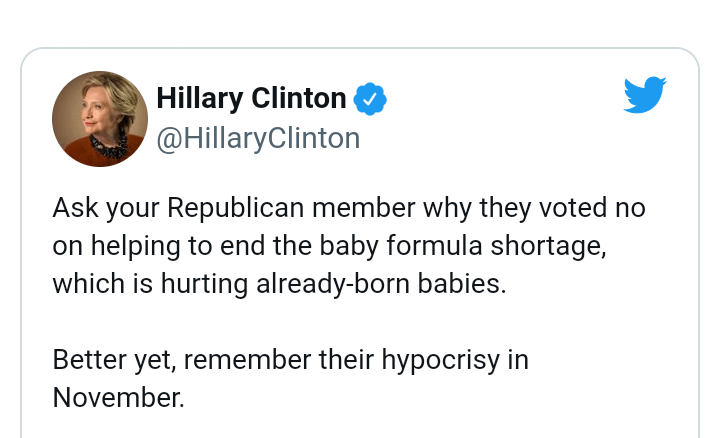Click "Better yet" starting the second paragraph
Viewport: 705px width, 438px height.
click(x=114, y=359)
